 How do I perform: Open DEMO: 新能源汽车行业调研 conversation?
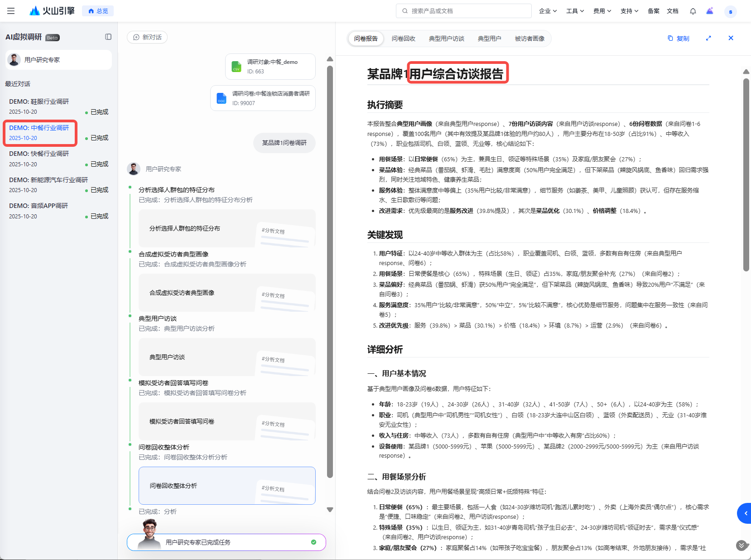[x=58, y=185]
